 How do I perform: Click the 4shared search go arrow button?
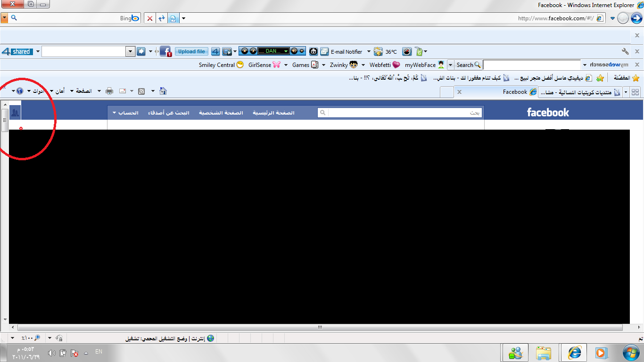(x=141, y=51)
